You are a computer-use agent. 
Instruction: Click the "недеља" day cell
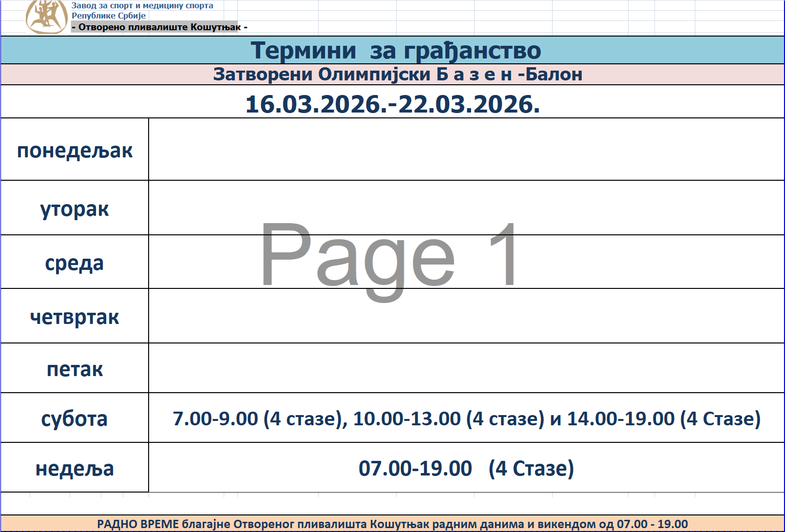tap(75, 468)
